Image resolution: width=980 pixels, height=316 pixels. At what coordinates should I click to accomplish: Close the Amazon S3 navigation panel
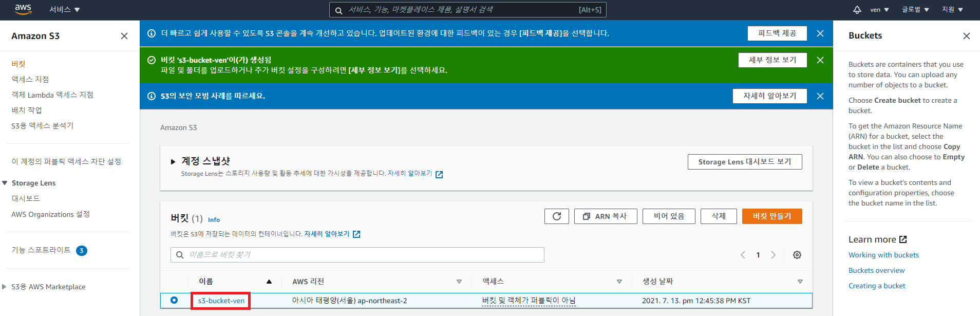click(x=124, y=36)
